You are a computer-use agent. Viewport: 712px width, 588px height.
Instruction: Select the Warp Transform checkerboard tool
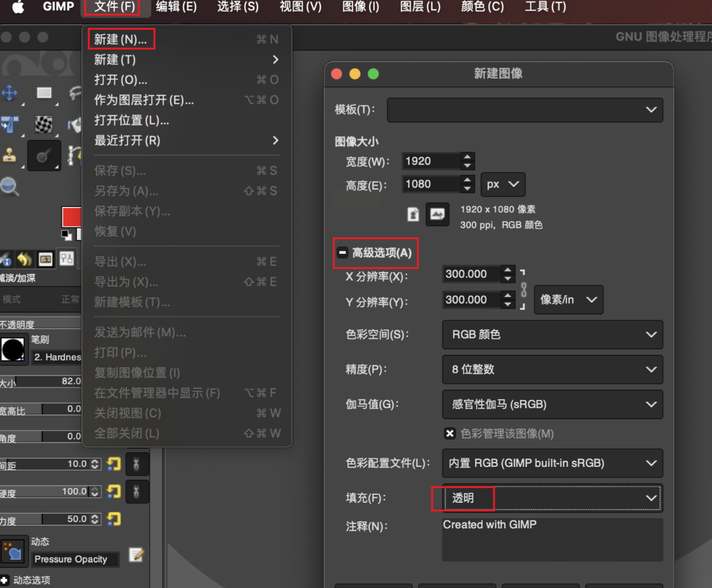44,124
